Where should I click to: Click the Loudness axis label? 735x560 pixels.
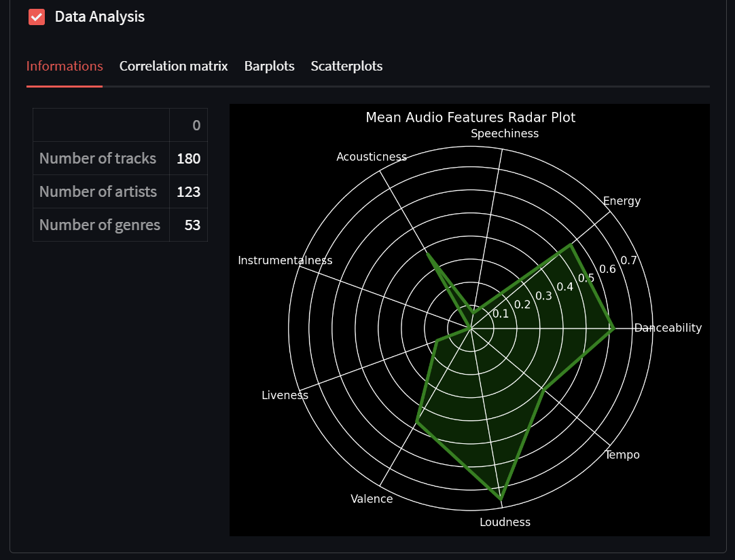505,522
